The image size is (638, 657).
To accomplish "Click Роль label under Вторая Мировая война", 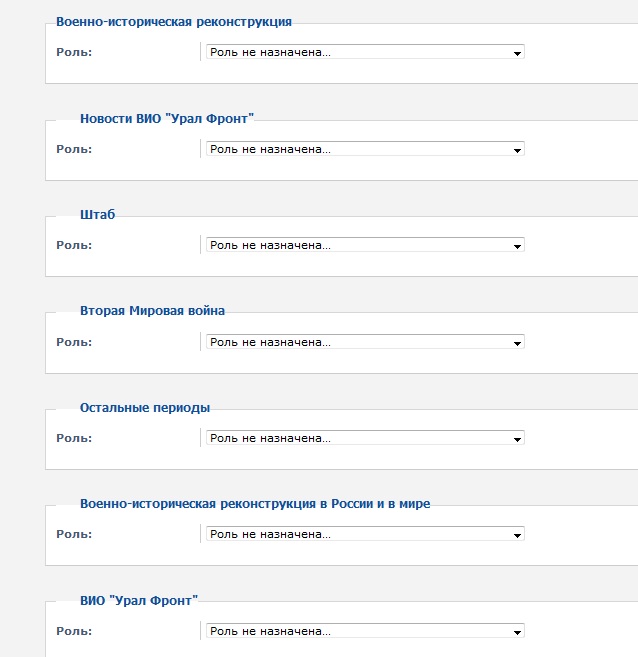I will pos(74,342).
